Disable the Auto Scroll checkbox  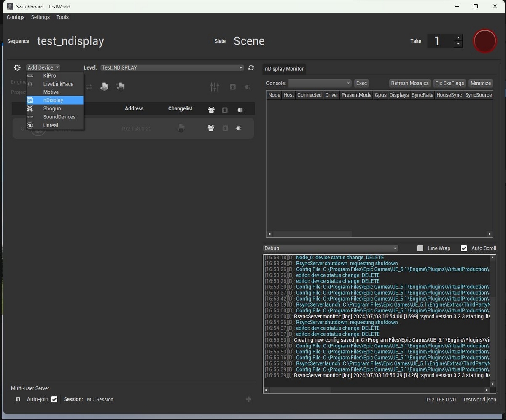pos(464,248)
